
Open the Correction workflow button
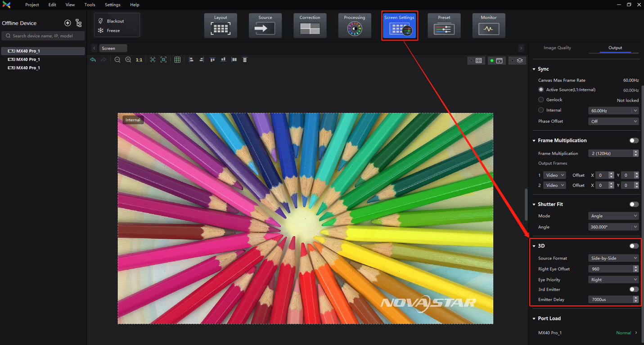[x=310, y=26]
